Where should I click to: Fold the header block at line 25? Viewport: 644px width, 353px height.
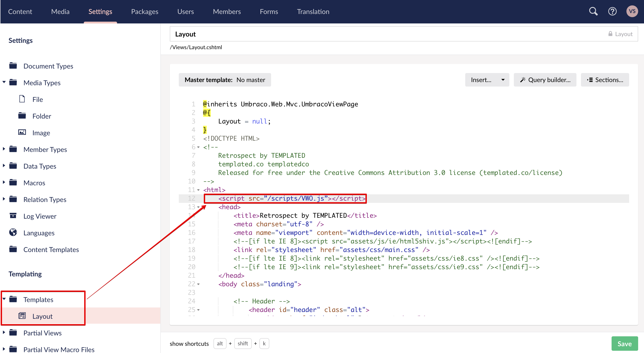198,310
